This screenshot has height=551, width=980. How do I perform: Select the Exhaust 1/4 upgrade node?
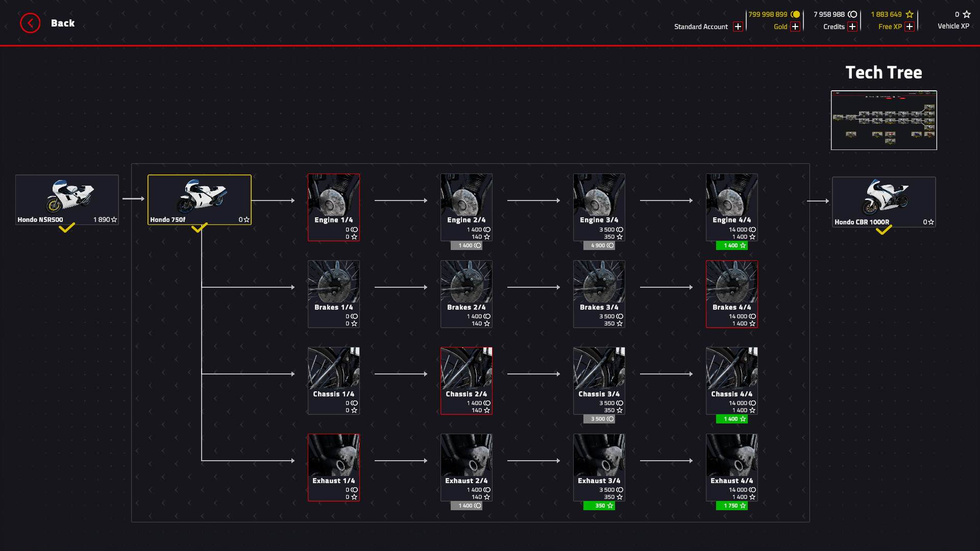coord(333,467)
